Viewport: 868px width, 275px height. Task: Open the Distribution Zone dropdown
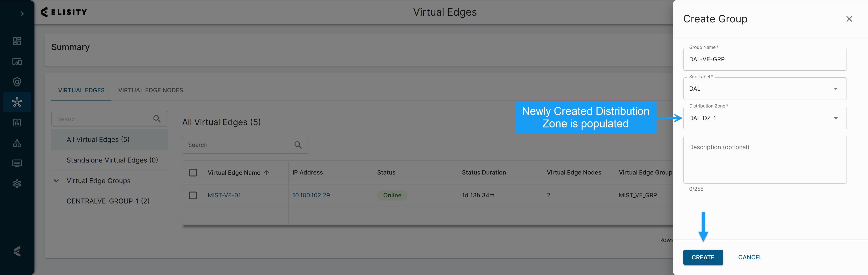click(764, 118)
